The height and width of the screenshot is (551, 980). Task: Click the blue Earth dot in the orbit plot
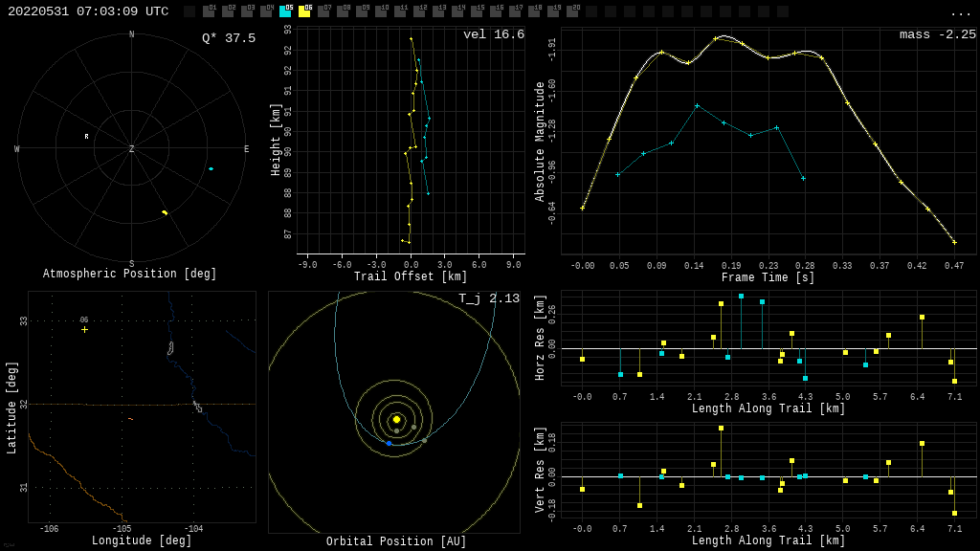pos(389,443)
